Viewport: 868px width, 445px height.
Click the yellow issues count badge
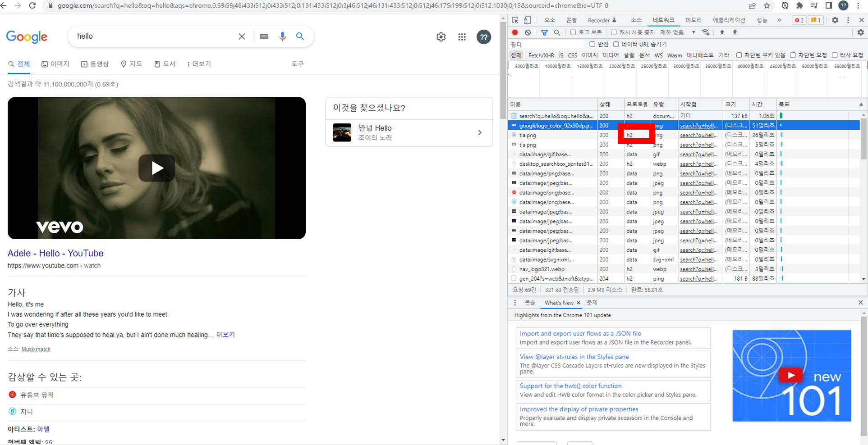click(816, 20)
